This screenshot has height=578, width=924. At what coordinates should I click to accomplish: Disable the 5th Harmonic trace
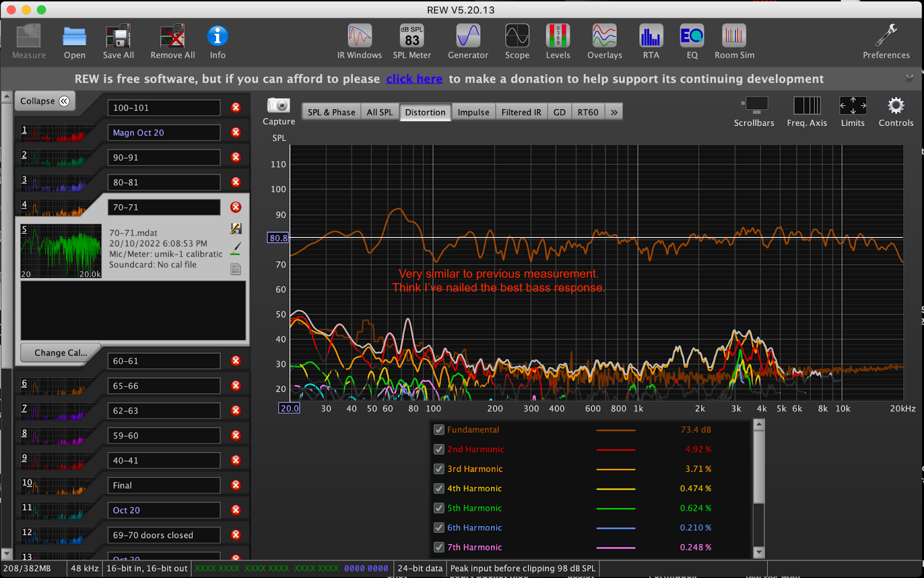coord(439,508)
